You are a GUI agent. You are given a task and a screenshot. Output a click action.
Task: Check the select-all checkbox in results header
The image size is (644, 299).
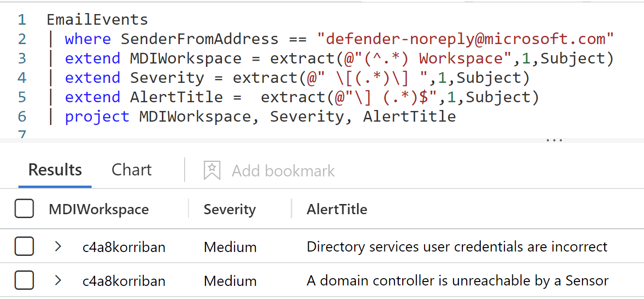point(24,208)
